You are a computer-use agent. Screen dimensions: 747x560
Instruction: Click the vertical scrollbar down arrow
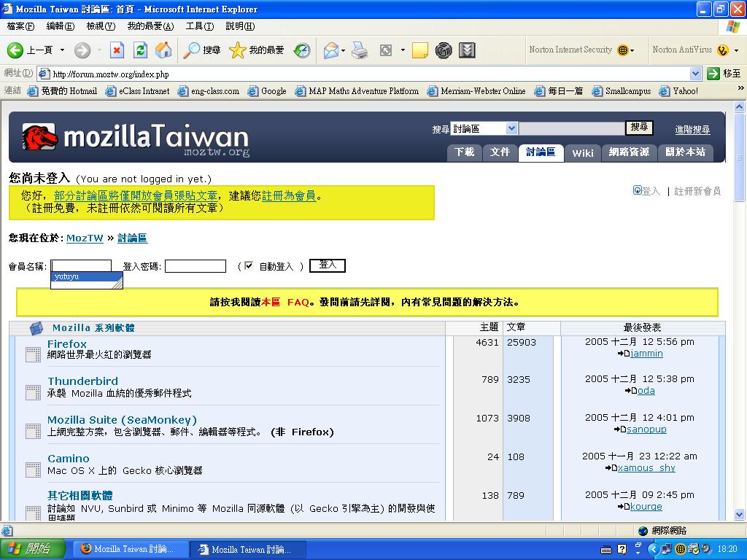pos(740,514)
